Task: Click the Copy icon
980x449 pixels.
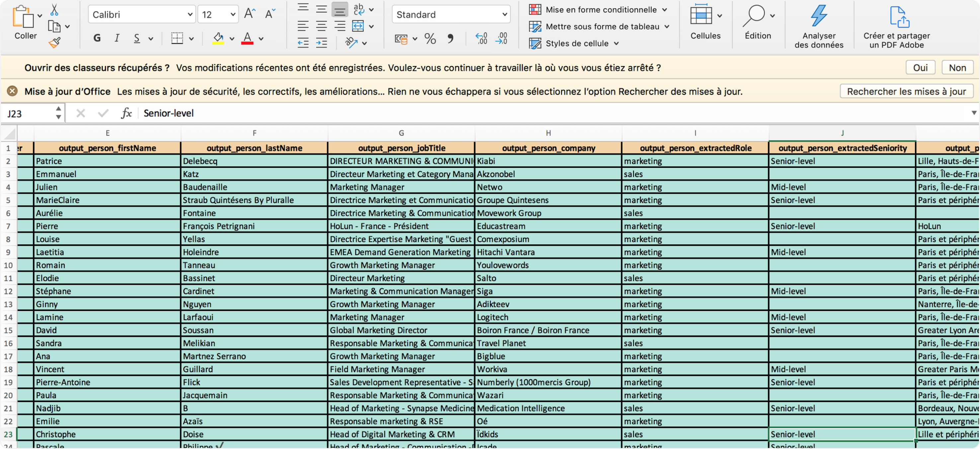Action: [x=54, y=26]
